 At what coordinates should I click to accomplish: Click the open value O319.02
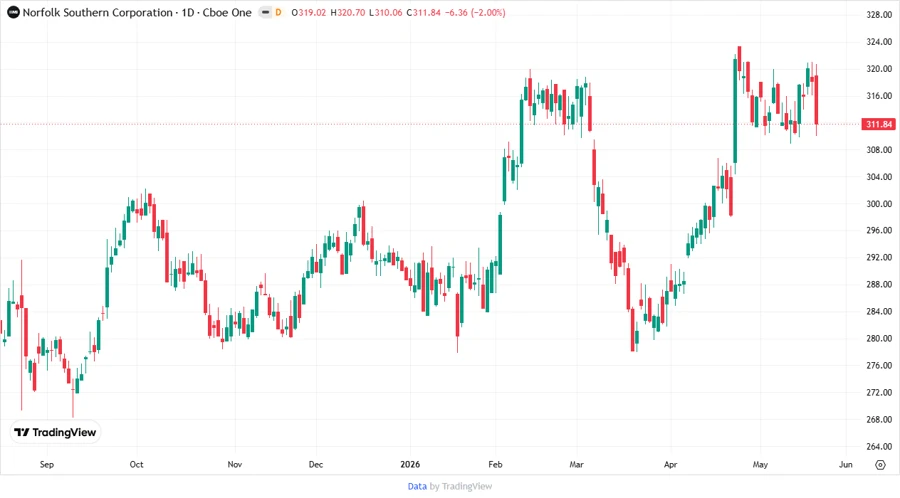(309, 13)
